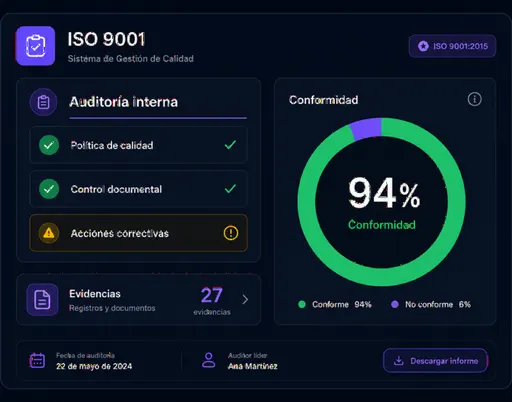
Task: Click the 27 evidencias count
Action: point(212,301)
